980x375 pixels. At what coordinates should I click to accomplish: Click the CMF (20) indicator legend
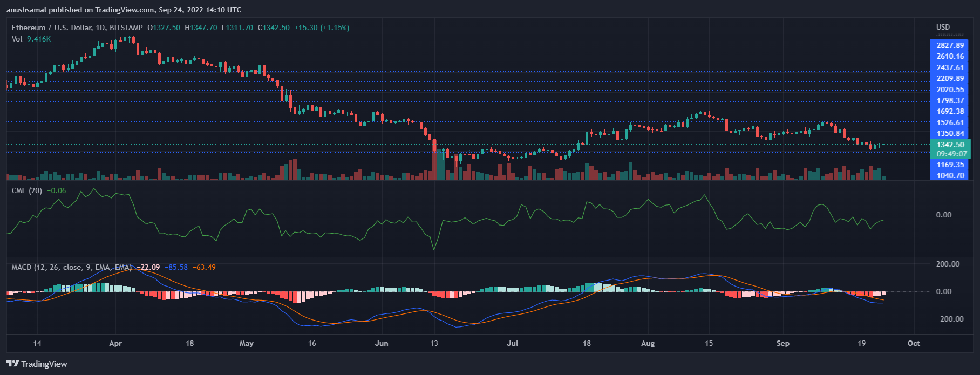[27, 190]
